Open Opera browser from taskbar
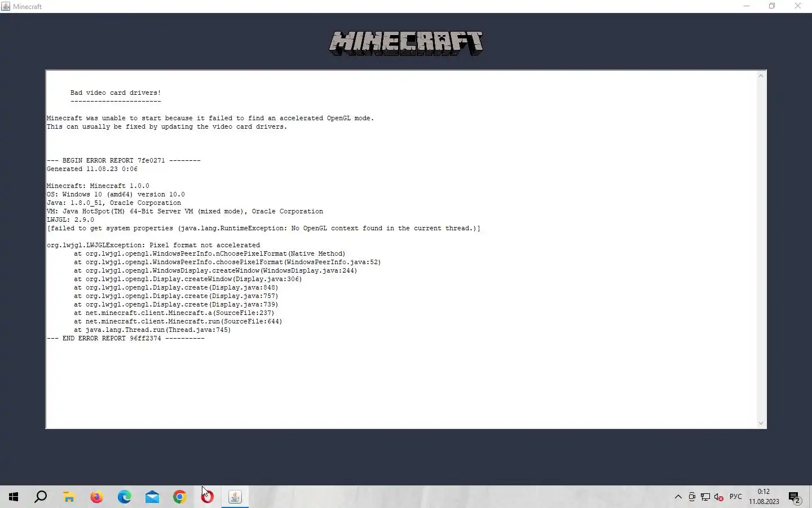The width and height of the screenshot is (812, 508). point(208,497)
